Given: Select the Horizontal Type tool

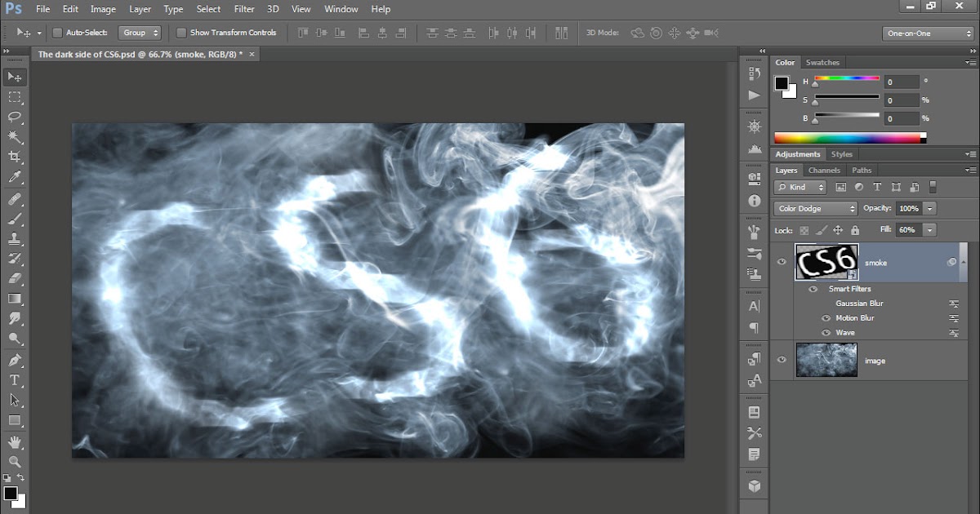Looking at the screenshot, I should point(15,380).
